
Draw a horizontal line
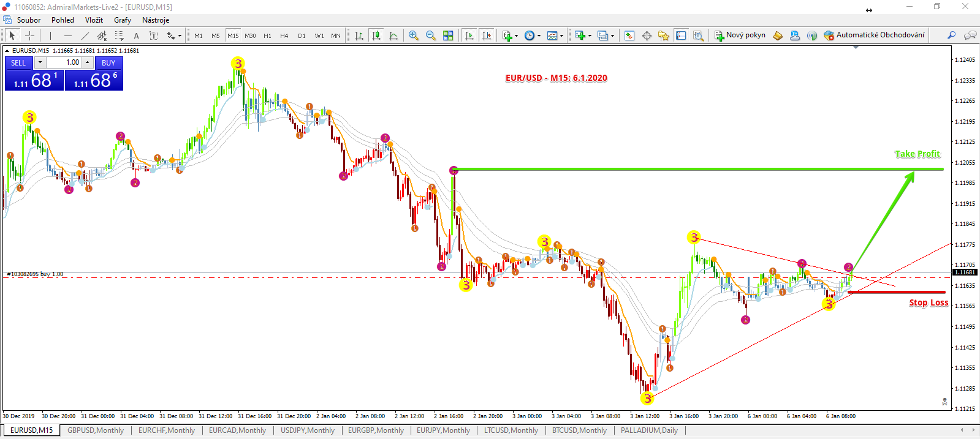[67, 36]
